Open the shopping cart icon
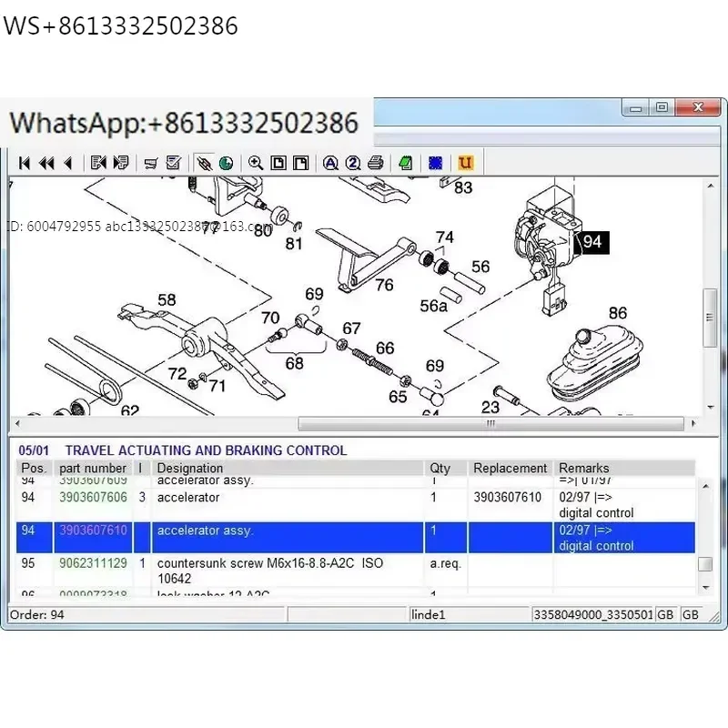 pos(151,164)
